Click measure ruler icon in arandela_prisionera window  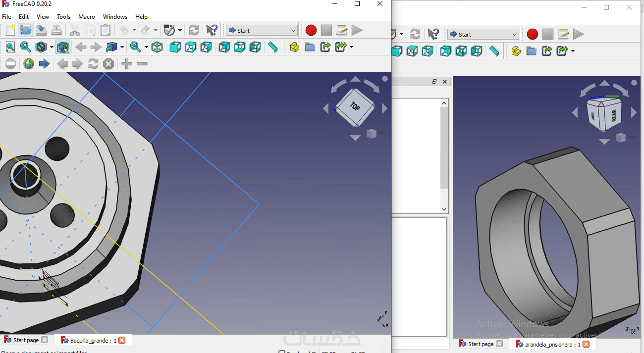click(494, 51)
